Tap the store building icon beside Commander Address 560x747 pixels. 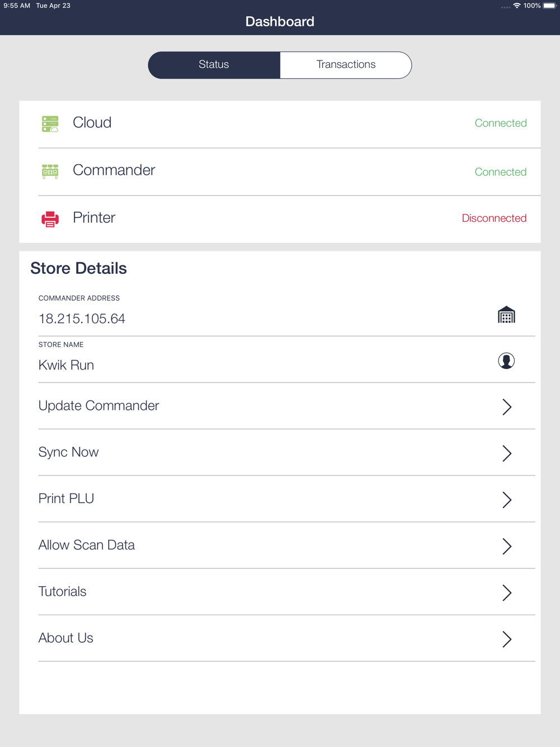(x=506, y=315)
